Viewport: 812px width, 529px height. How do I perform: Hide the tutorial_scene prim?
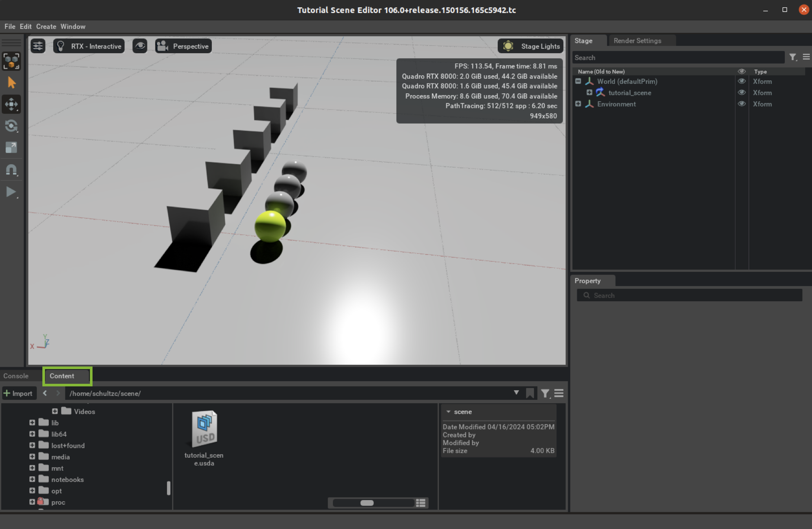[x=742, y=92]
